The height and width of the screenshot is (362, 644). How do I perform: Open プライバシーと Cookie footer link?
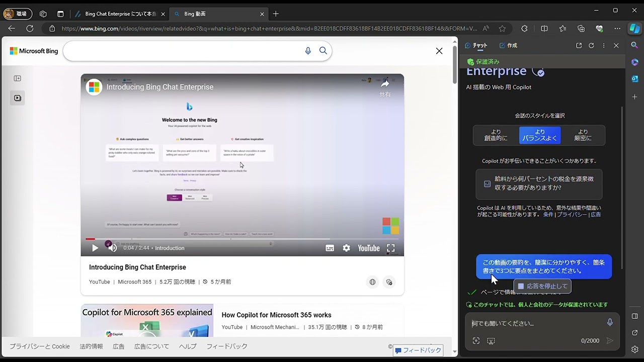[x=40, y=346]
